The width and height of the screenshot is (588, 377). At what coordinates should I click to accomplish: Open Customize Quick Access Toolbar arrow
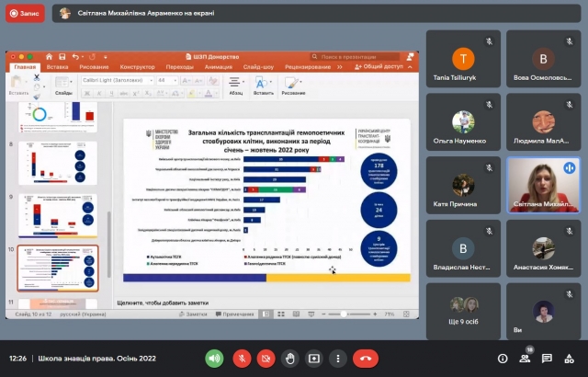tap(106, 57)
